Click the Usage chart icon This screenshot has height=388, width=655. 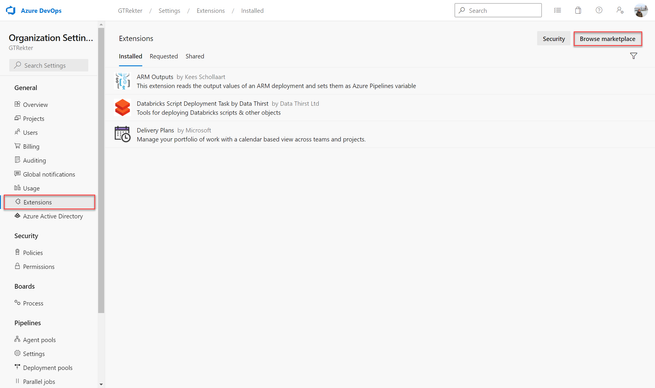[x=17, y=188]
